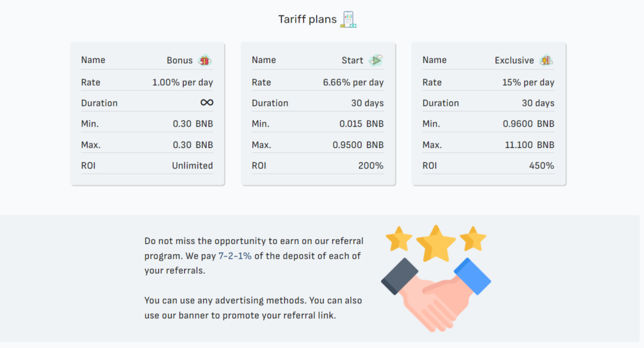
Task: Click the 450% ROI value
Action: pyautogui.click(x=541, y=166)
